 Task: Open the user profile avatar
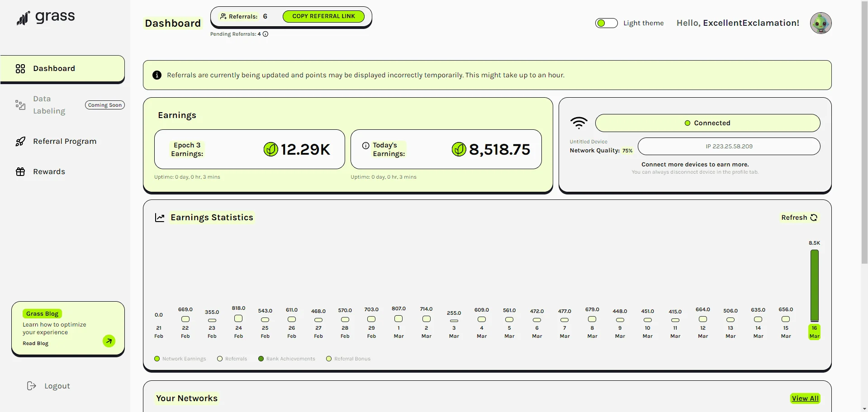click(x=821, y=23)
